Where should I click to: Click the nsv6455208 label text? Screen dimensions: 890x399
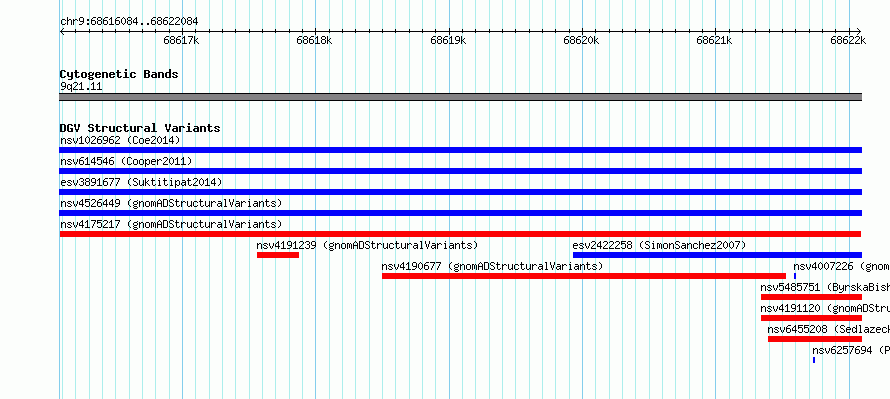(x=829, y=329)
